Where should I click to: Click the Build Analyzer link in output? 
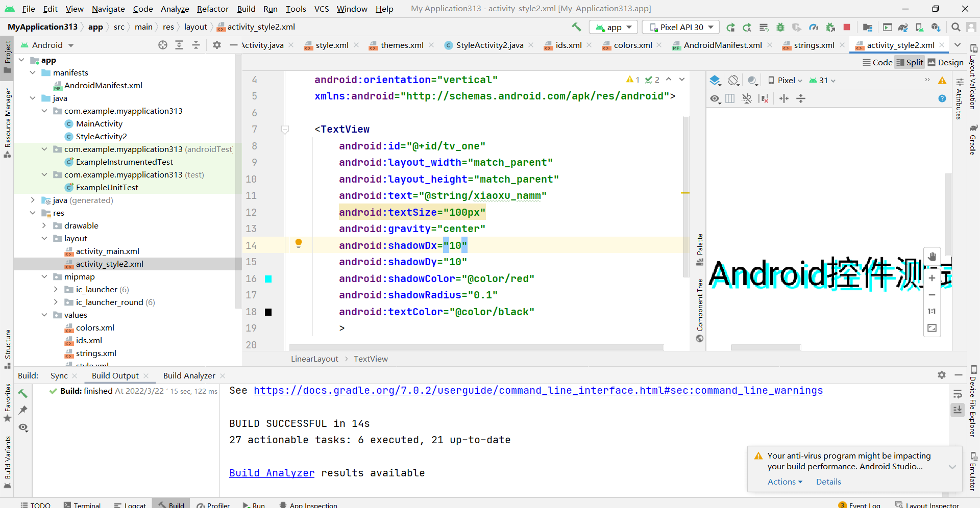pos(272,473)
